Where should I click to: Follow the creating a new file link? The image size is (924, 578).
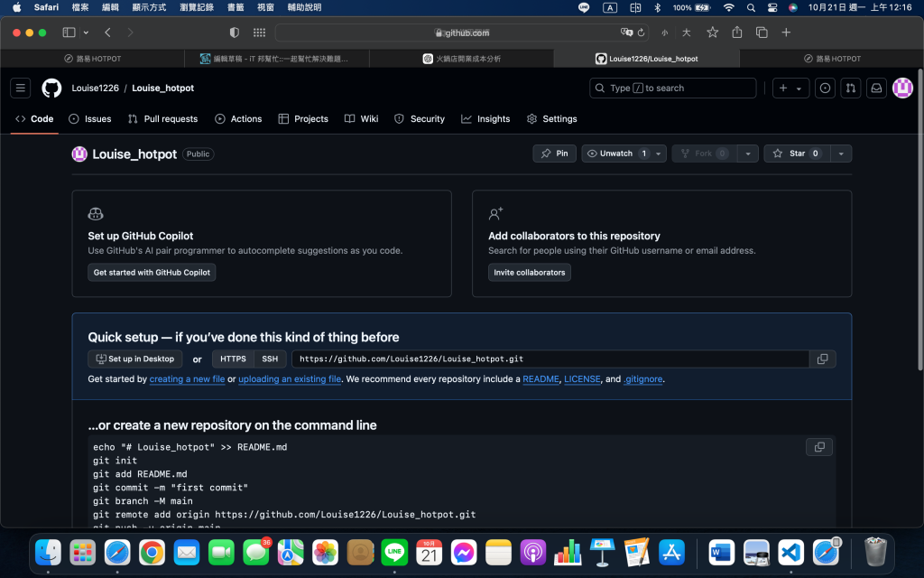(x=187, y=378)
